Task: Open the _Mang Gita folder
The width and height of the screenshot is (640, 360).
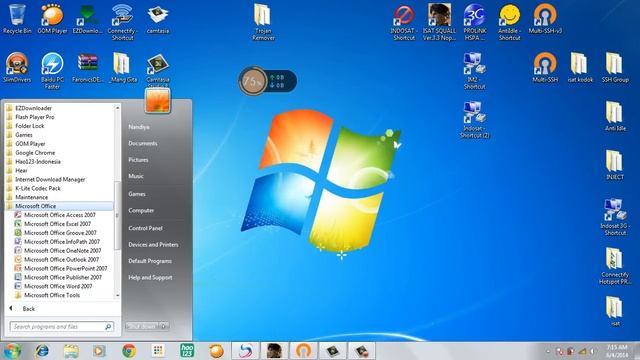Action: pos(122,68)
